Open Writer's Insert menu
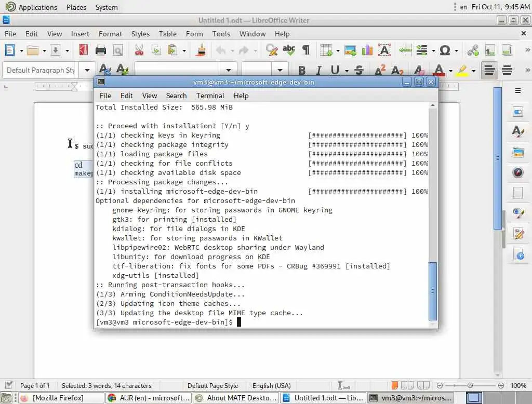The height and width of the screenshot is (404, 532). tap(79, 34)
